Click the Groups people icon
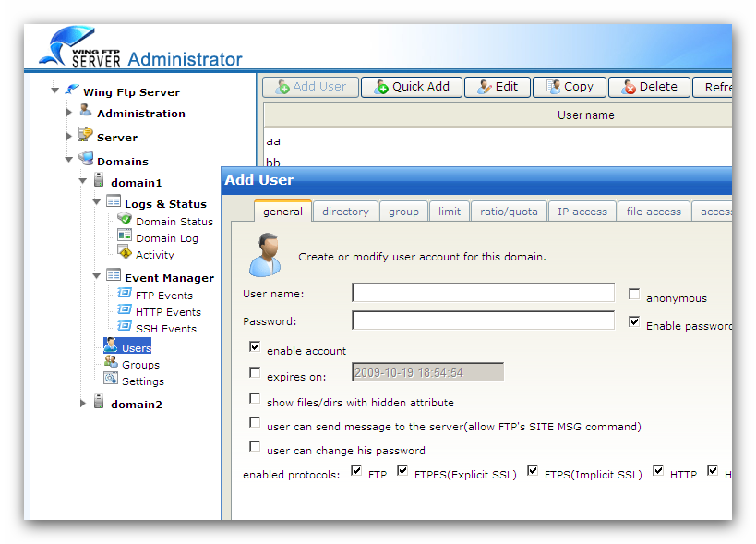Image resolution: width=756 pixels, height=544 pixels. coord(112,362)
